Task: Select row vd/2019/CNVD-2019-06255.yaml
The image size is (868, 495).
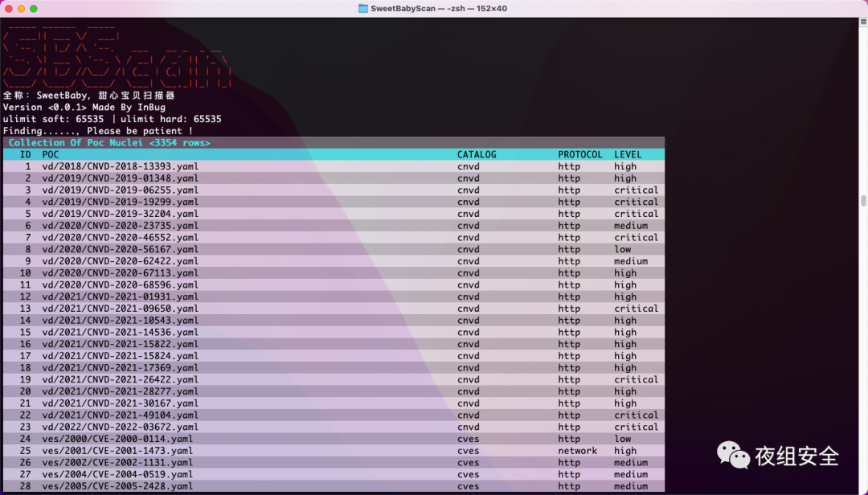Action: point(334,190)
